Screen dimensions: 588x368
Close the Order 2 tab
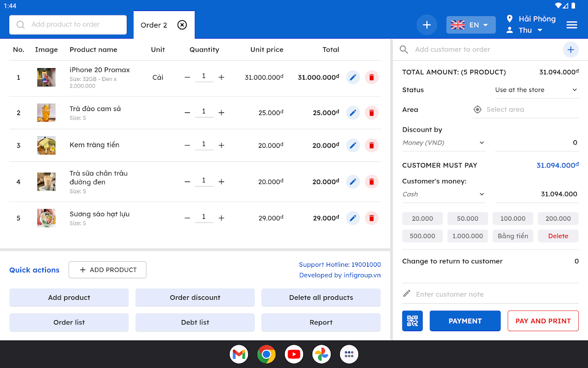(x=182, y=25)
